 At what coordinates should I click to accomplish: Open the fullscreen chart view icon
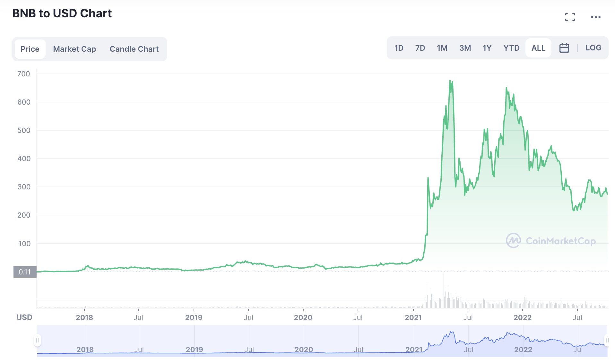point(570,17)
